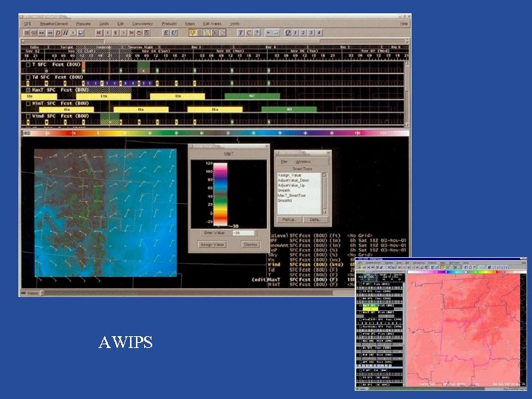Image resolution: width=532 pixels, height=399 pixels.
Task: Open the Verify menu
Action: click(x=235, y=24)
